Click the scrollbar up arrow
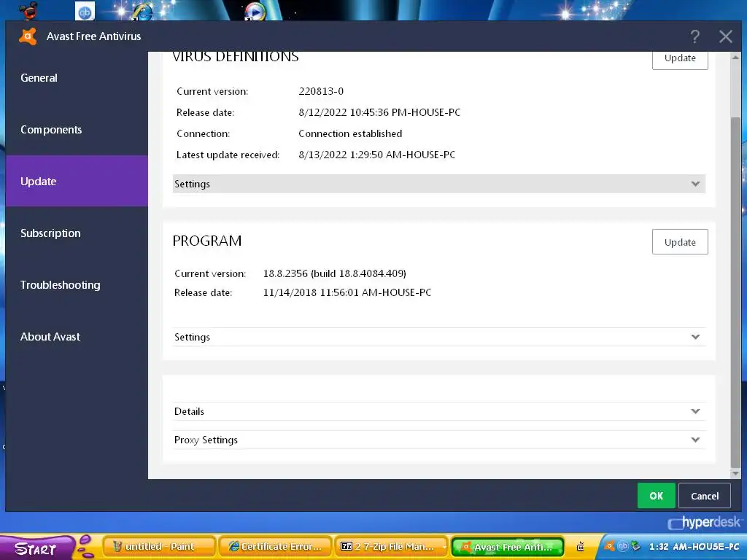Screen dimensions: 747x560 pos(735,58)
